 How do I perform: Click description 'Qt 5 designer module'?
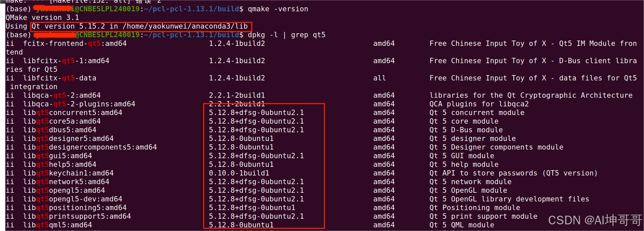(473, 139)
